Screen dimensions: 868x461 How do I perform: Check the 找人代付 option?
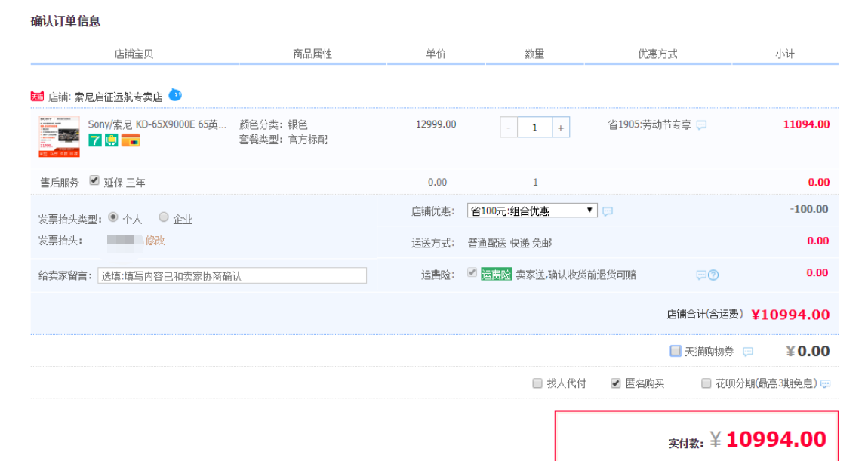(537, 383)
